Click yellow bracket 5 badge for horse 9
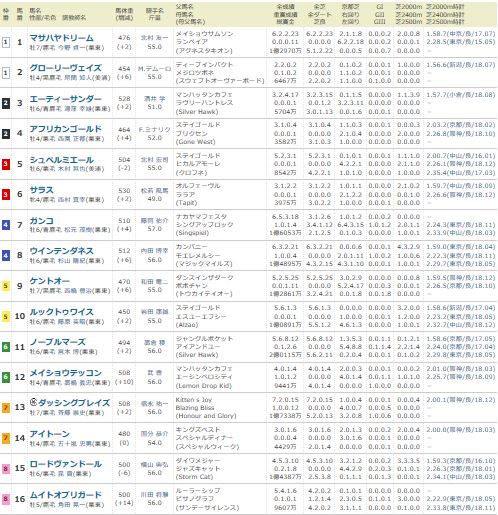 click(x=6, y=286)
